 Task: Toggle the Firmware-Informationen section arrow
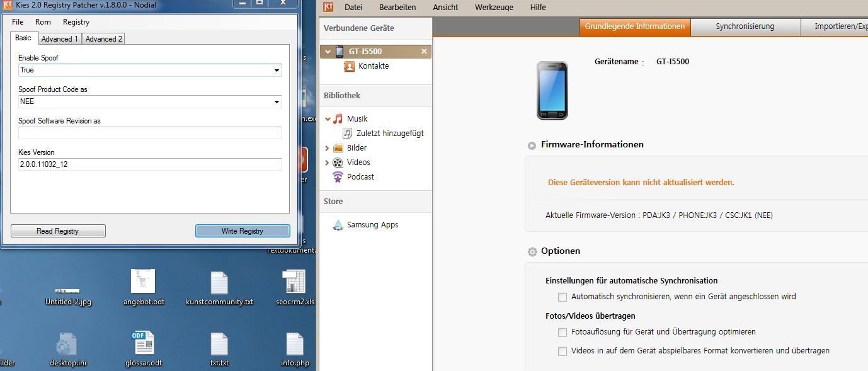532,145
